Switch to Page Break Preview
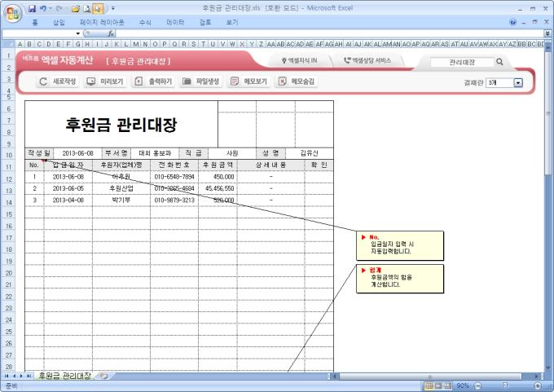This screenshot has width=554, height=392. click(447, 385)
